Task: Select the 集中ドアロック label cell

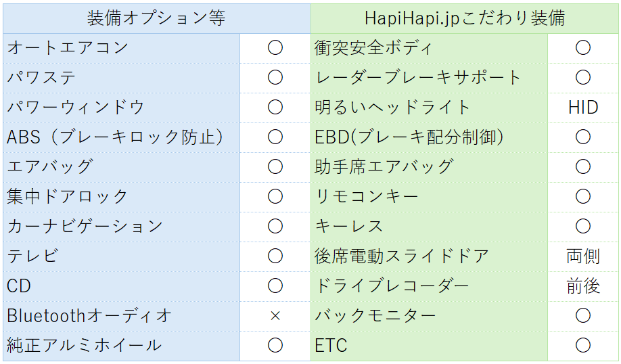Action: pos(122,197)
